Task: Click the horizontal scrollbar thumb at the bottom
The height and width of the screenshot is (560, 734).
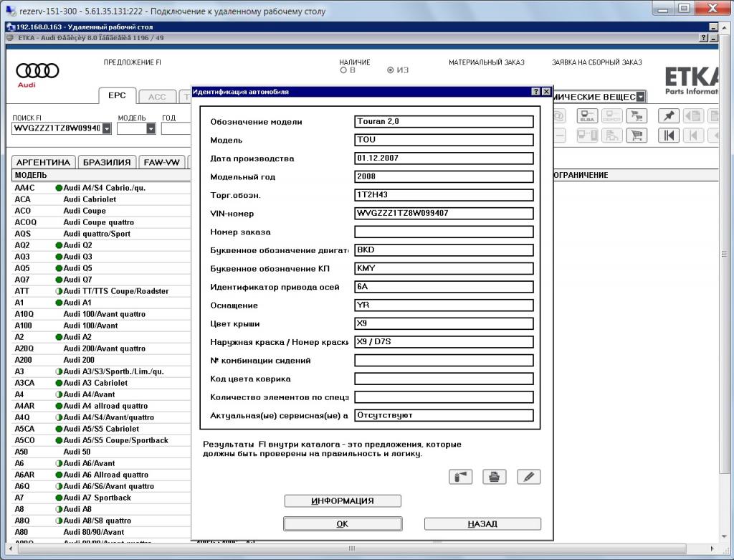Action: (x=352, y=549)
